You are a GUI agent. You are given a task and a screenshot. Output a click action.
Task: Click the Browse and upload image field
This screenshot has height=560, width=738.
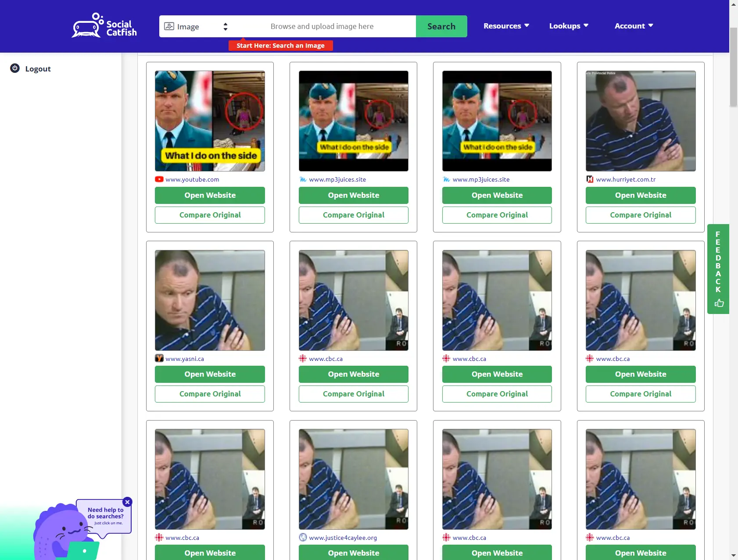[x=322, y=26]
